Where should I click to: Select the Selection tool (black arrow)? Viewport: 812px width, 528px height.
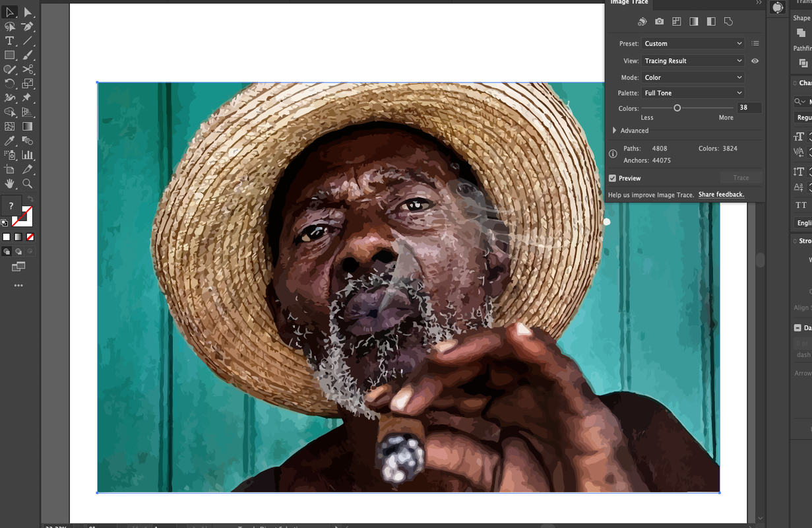(x=10, y=13)
